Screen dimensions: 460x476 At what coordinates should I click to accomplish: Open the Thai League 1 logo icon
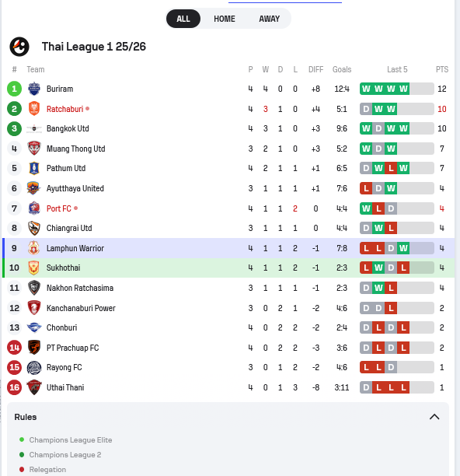tap(19, 47)
